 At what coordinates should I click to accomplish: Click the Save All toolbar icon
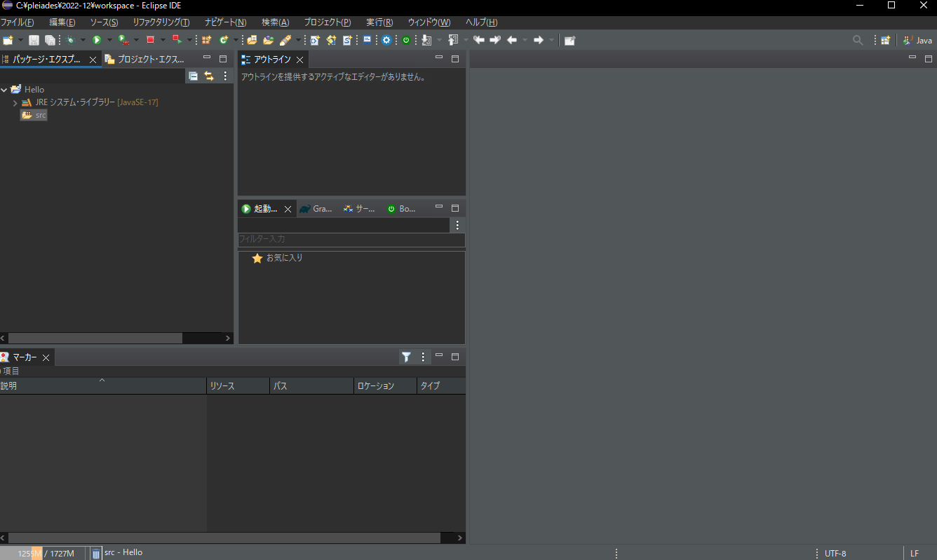point(50,40)
